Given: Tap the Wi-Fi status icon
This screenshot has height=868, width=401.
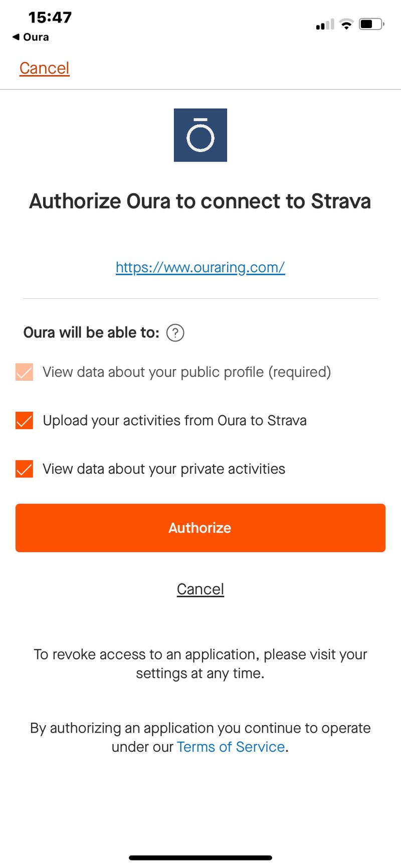Looking at the screenshot, I should [346, 24].
